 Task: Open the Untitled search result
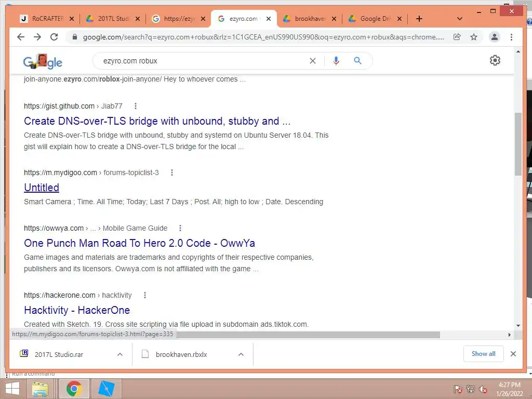42,188
